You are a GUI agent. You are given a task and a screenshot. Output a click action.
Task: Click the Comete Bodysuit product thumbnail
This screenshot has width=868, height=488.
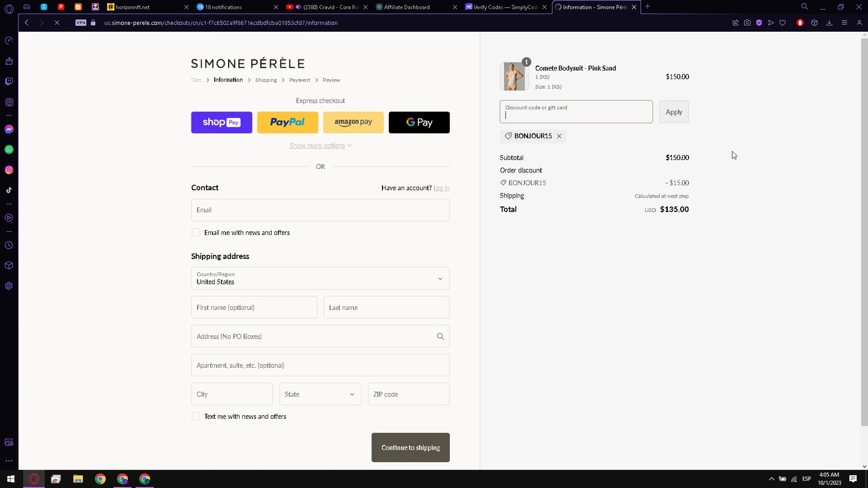tap(514, 76)
